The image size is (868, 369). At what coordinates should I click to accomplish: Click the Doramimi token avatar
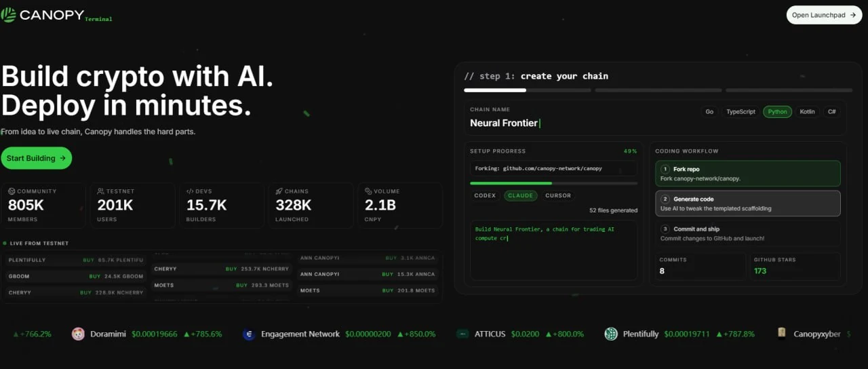click(78, 334)
